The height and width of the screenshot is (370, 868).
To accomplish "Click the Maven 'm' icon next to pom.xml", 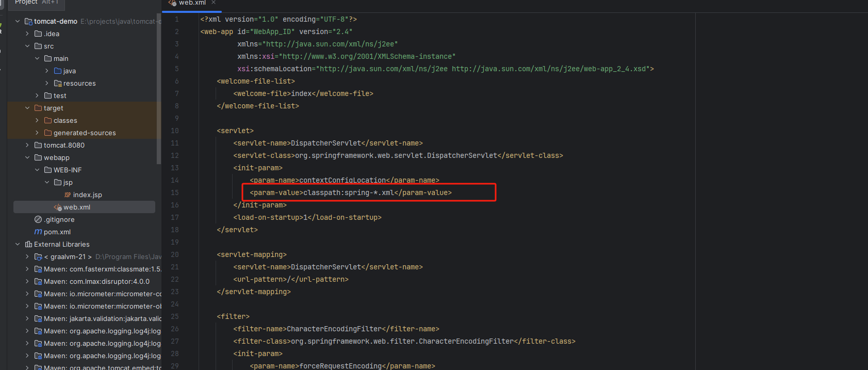I will (38, 232).
